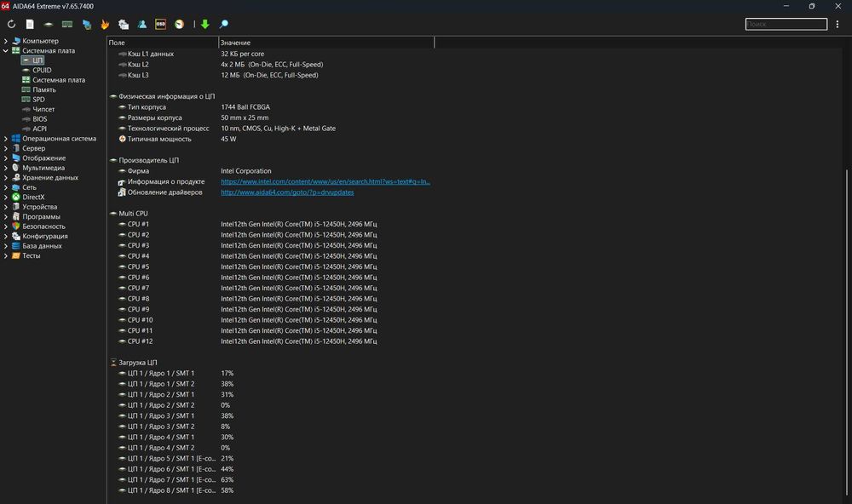This screenshot has height=504, width=852.
Task: Expand the Отображение tree node
Action: coord(5,158)
